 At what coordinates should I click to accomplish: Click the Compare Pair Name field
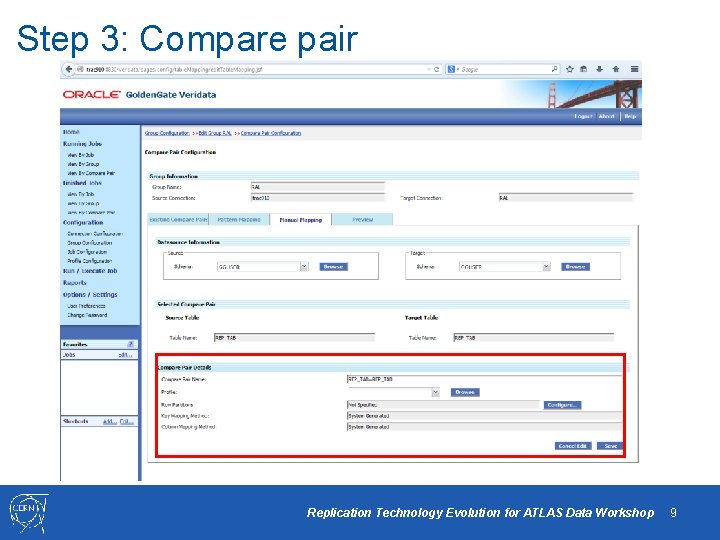484,379
